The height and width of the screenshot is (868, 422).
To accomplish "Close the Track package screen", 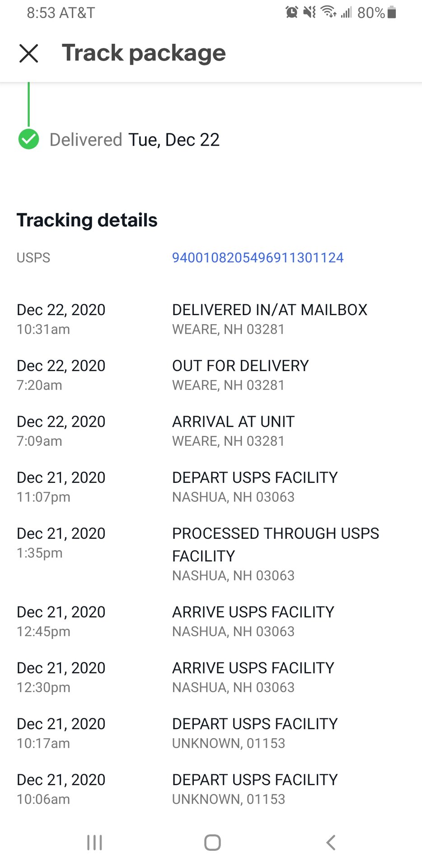I will tap(28, 53).
